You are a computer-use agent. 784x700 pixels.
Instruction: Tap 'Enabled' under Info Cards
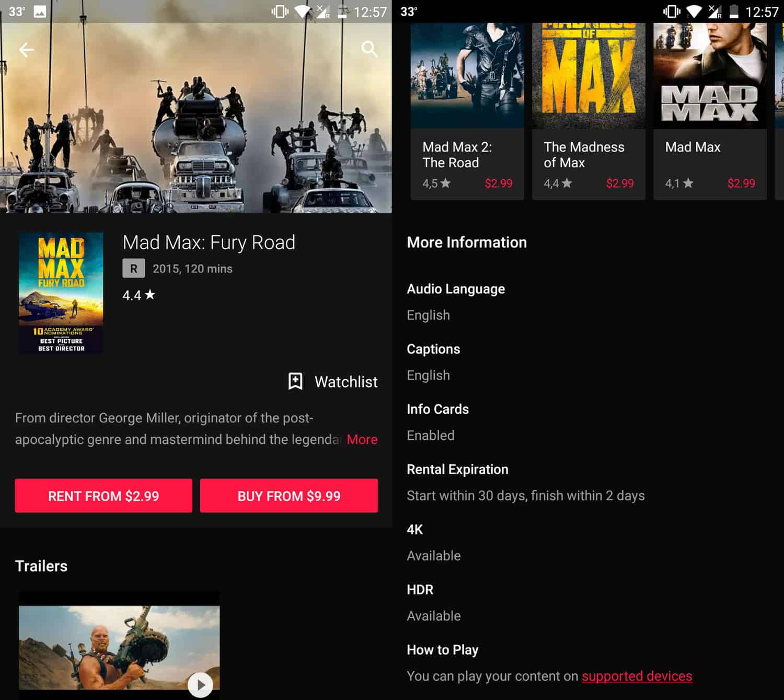(x=431, y=435)
